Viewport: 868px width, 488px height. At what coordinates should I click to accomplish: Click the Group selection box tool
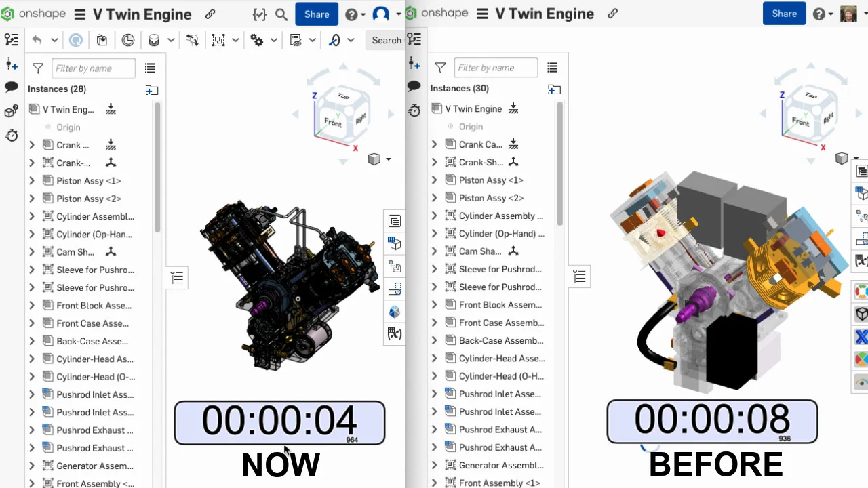point(218,40)
